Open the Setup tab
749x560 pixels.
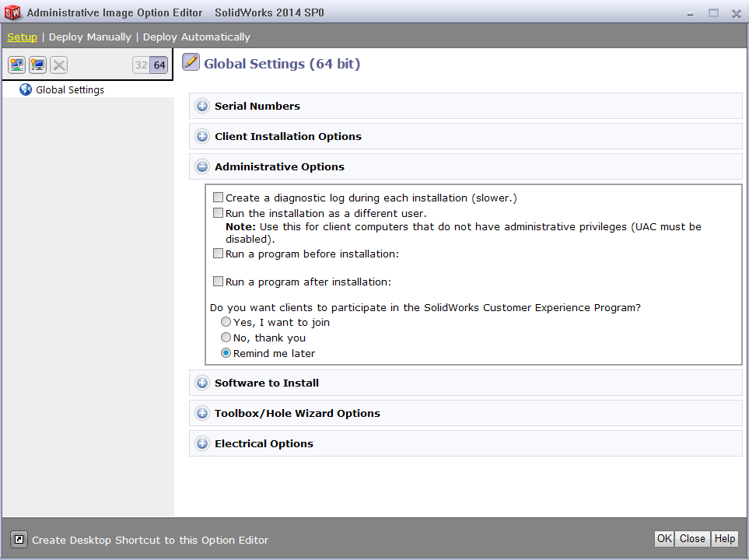[22, 37]
